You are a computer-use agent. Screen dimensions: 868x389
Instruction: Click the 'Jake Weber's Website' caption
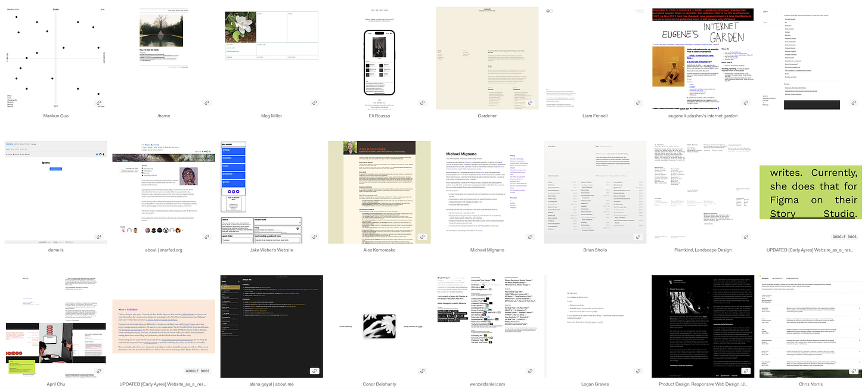click(272, 250)
